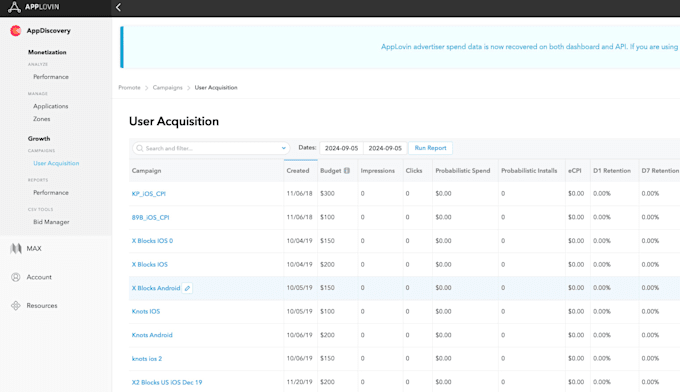Open Knots IOS campaign

click(146, 311)
